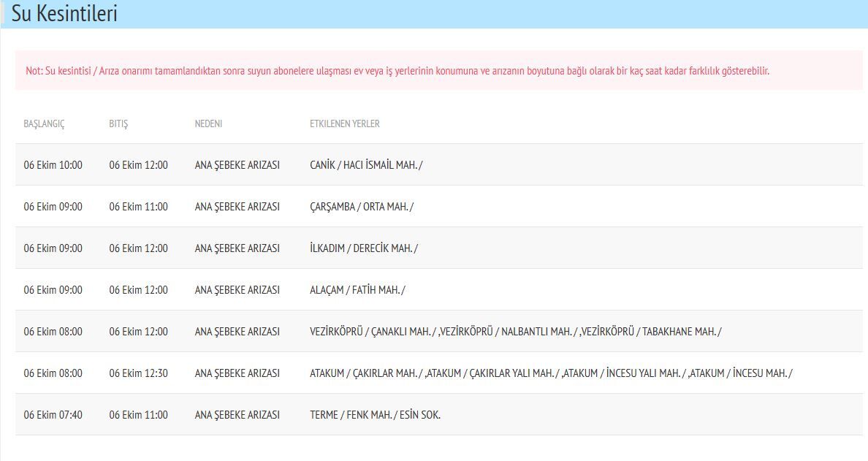The image size is (868, 461).
Task: Click end time 06 Ekim 11:00 for Çarşamba
Action: [x=138, y=207]
